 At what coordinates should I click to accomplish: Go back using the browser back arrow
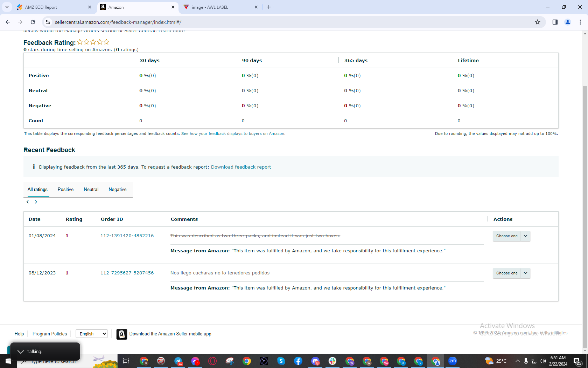coord(8,22)
